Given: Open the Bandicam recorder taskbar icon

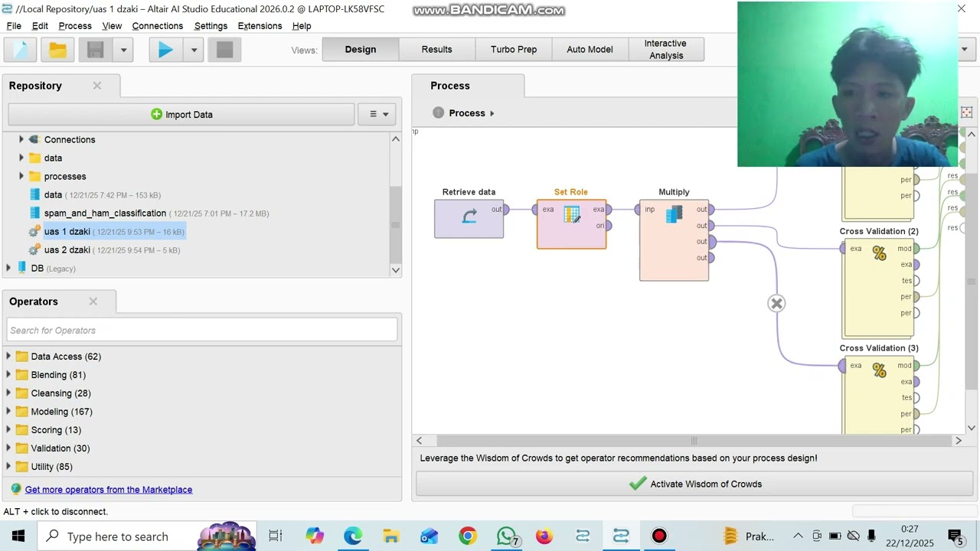Looking at the screenshot, I should pos(659,536).
